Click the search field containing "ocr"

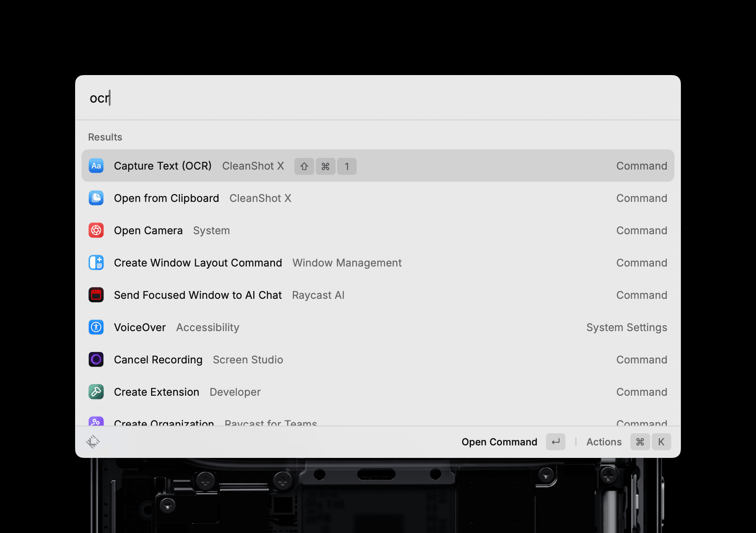pos(378,98)
